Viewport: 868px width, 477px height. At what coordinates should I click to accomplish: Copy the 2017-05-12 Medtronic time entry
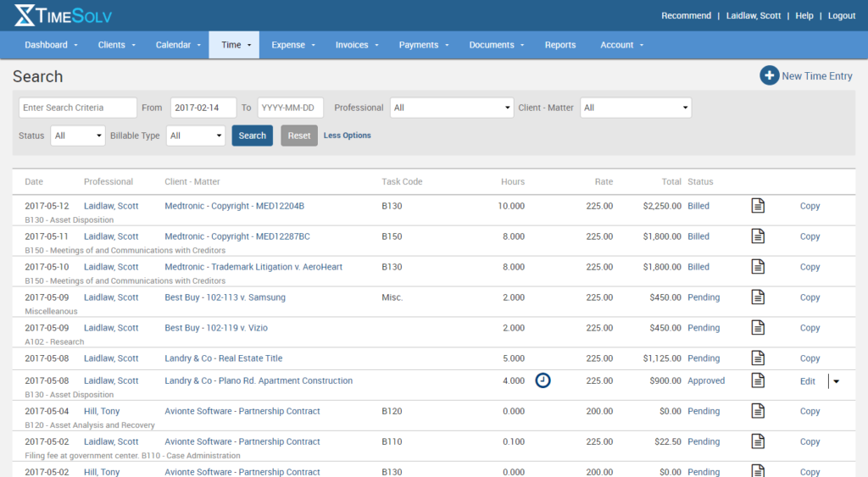coord(810,206)
